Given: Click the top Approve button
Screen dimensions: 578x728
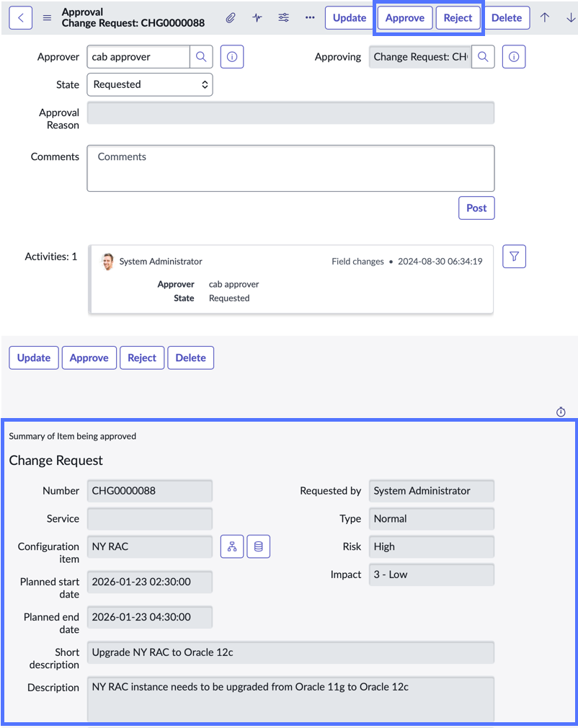Looking at the screenshot, I should pos(405,18).
